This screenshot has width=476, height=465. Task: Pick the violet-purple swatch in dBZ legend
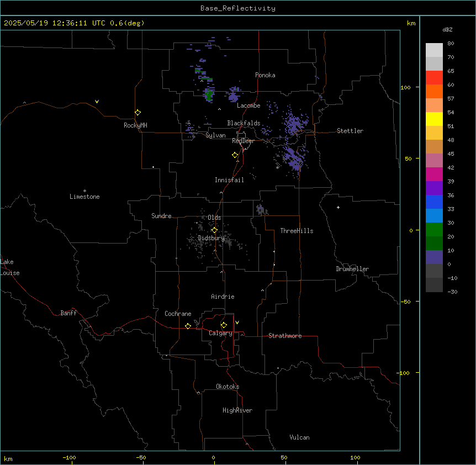point(434,188)
